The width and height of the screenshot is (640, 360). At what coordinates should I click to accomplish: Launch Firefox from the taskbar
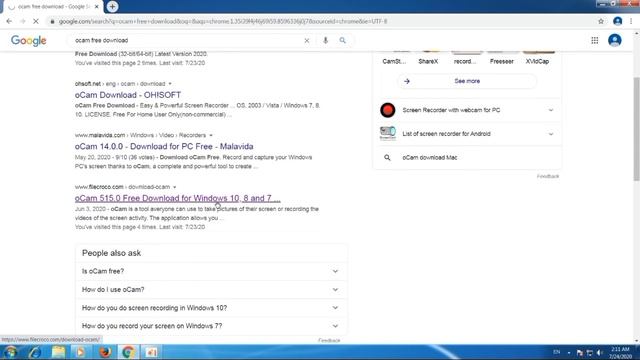pyautogui.click(x=105, y=352)
